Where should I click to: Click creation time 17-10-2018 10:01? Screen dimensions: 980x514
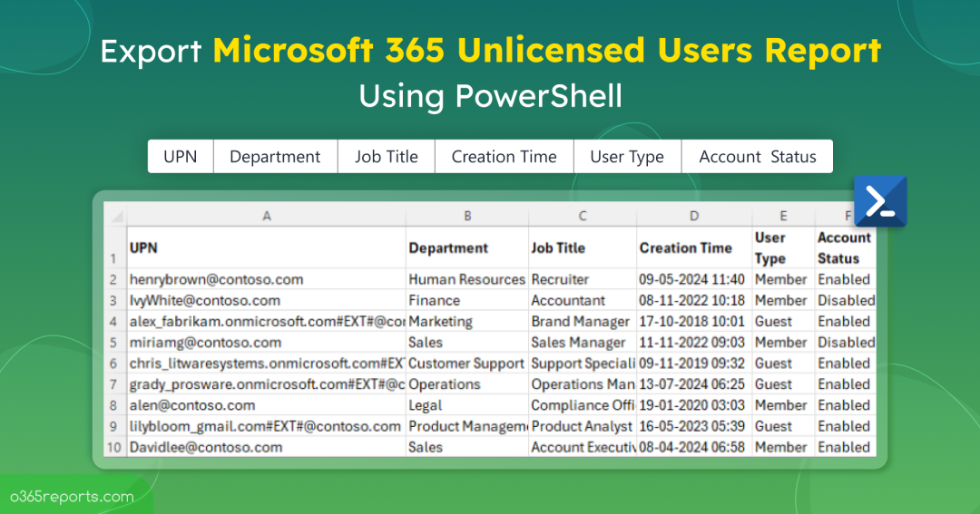point(694,321)
